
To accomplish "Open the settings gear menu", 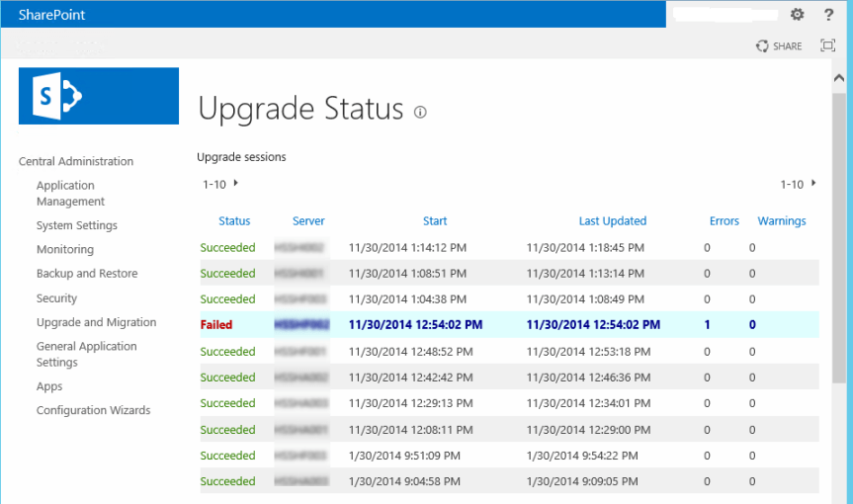I will tap(798, 14).
